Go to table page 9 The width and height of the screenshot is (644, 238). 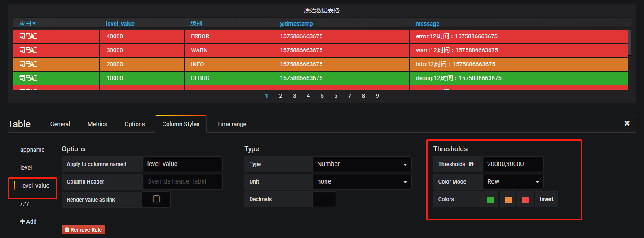pyautogui.click(x=377, y=96)
